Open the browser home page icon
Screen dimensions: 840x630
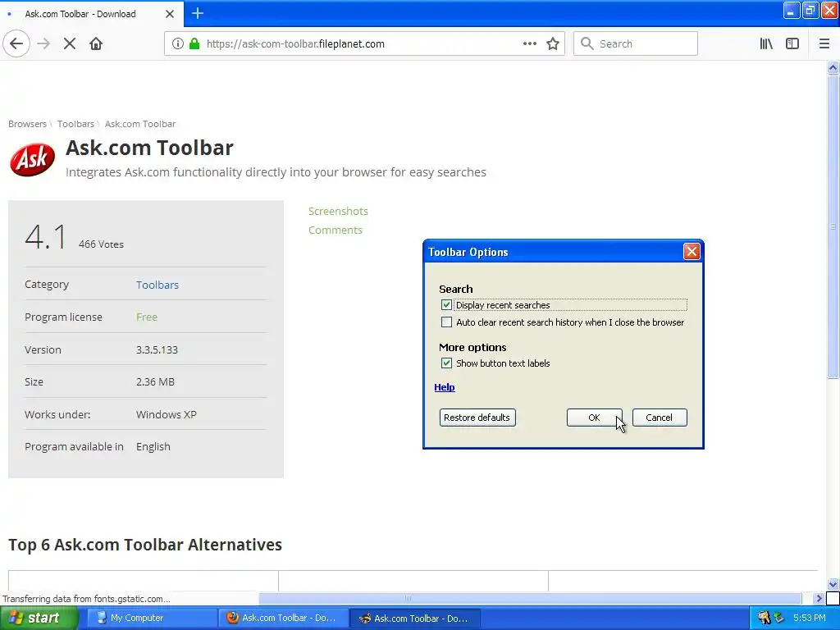pos(96,44)
